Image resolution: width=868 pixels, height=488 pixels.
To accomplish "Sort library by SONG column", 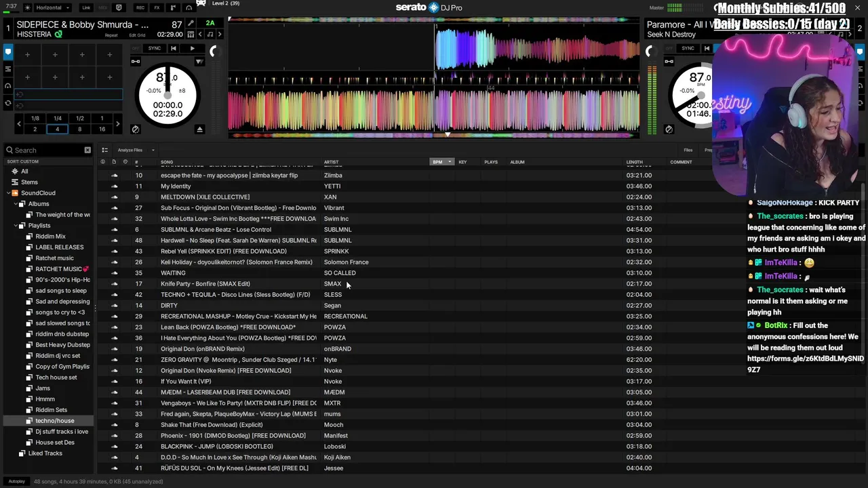I will (x=167, y=162).
